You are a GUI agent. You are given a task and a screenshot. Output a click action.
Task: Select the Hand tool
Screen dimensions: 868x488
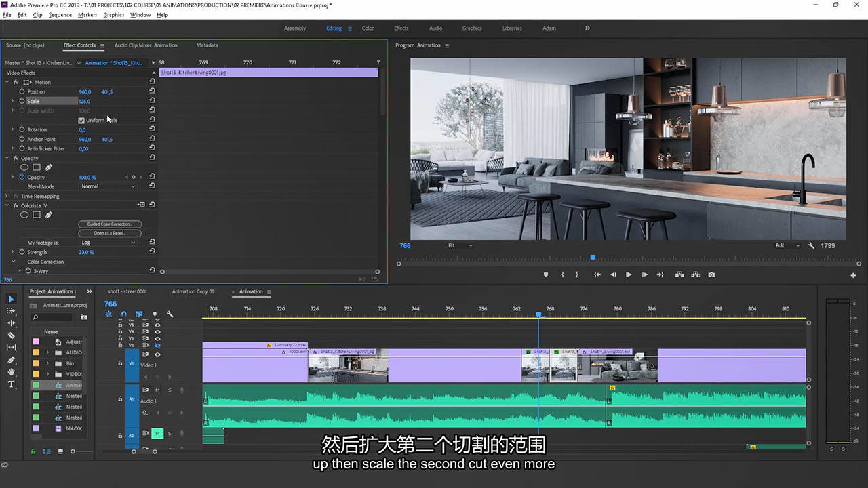pos(11,372)
